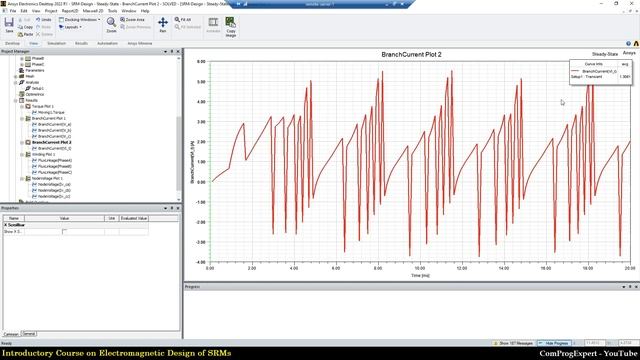Collapse the Results tree node
This screenshot has width=640, height=360.
[x=16, y=100]
